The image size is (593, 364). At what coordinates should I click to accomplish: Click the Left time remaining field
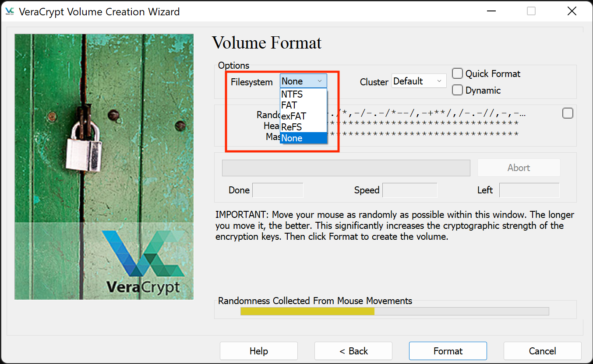[529, 190]
